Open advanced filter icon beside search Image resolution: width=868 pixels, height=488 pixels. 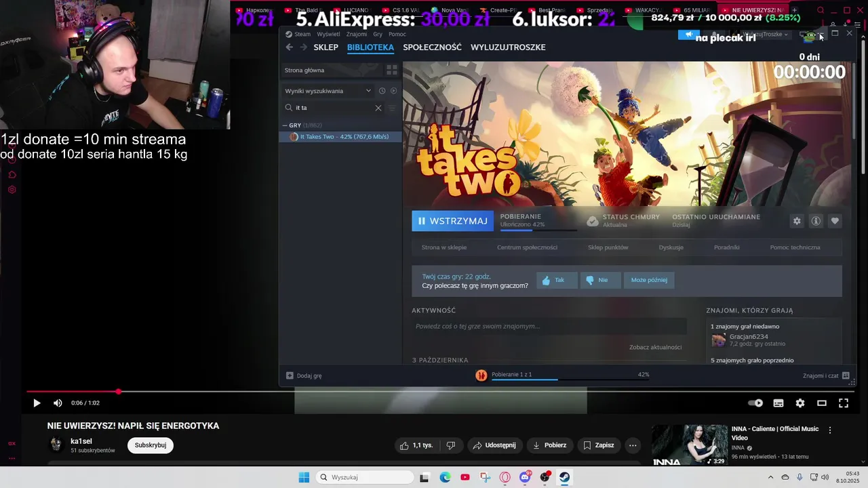coord(392,108)
